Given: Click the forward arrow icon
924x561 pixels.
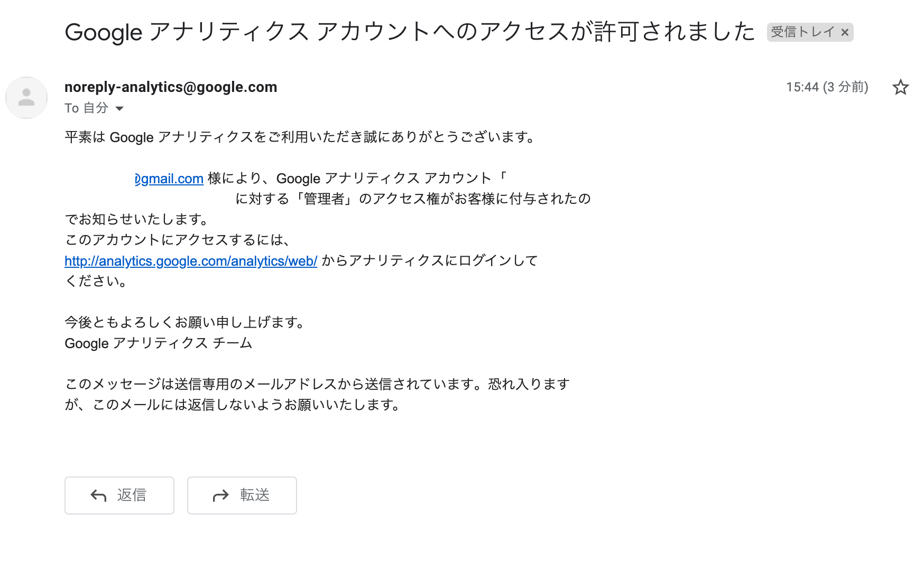Looking at the screenshot, I should 220,495.
